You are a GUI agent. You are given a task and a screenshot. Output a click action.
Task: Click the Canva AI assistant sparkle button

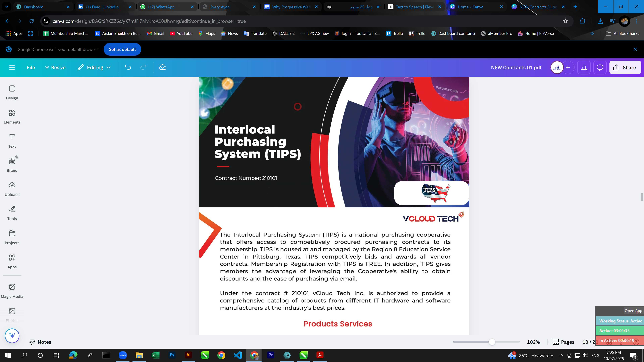click(12, 336)
